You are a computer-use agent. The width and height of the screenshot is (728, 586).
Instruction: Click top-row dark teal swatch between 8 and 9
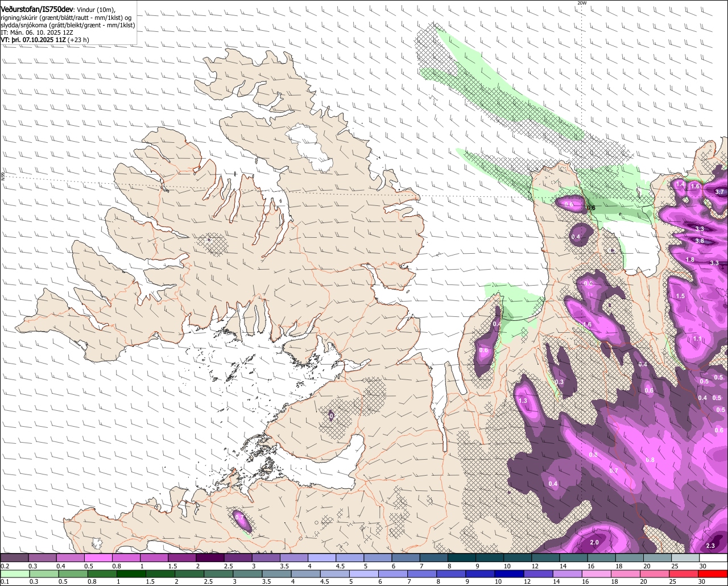(462, 558)
